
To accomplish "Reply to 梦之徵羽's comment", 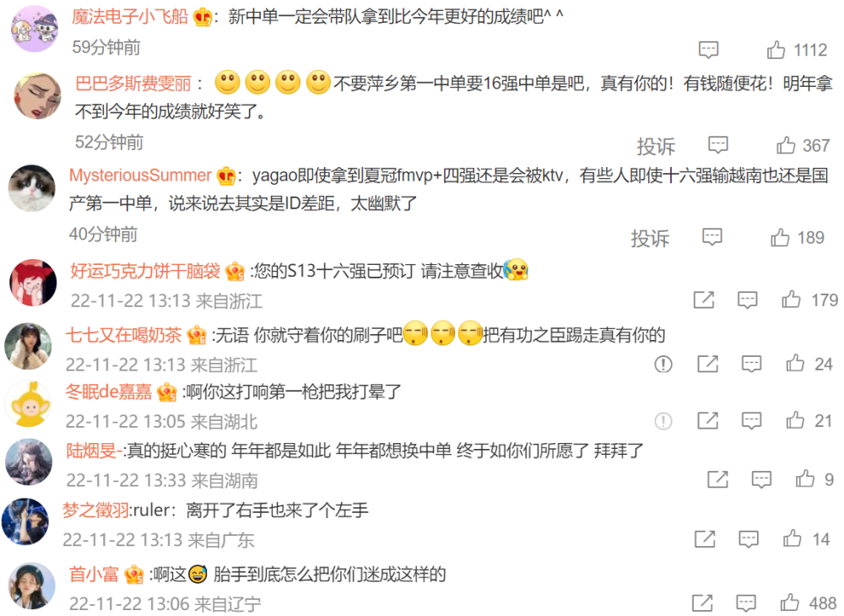I will pyautogui.click(x=748, y=538).
